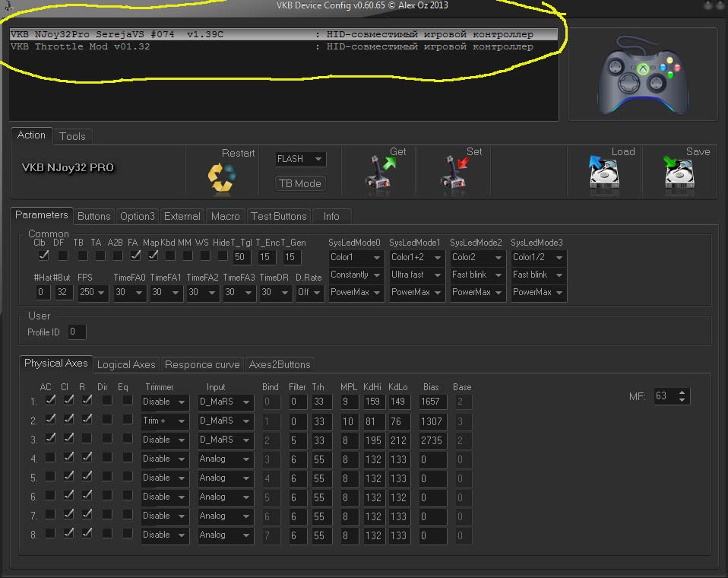Open the Macro tab

[226, 216]
